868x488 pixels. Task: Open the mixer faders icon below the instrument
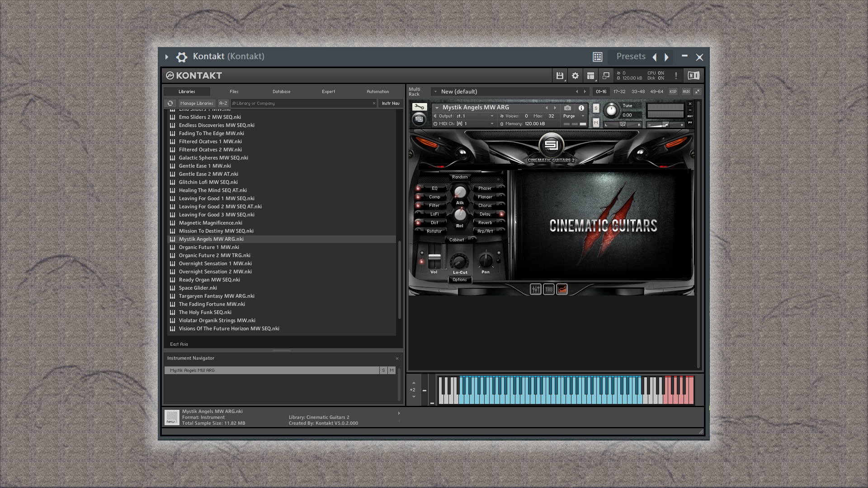coord(535,289)
